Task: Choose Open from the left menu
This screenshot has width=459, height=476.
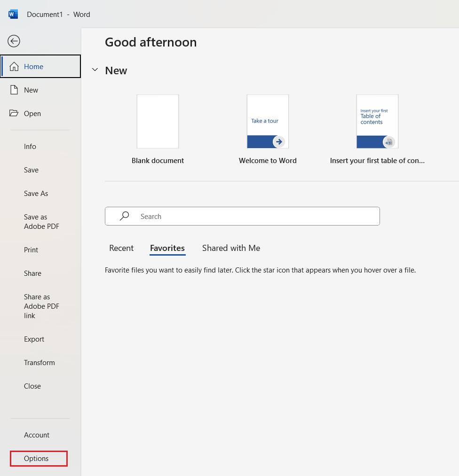Action: click(40, 114)
